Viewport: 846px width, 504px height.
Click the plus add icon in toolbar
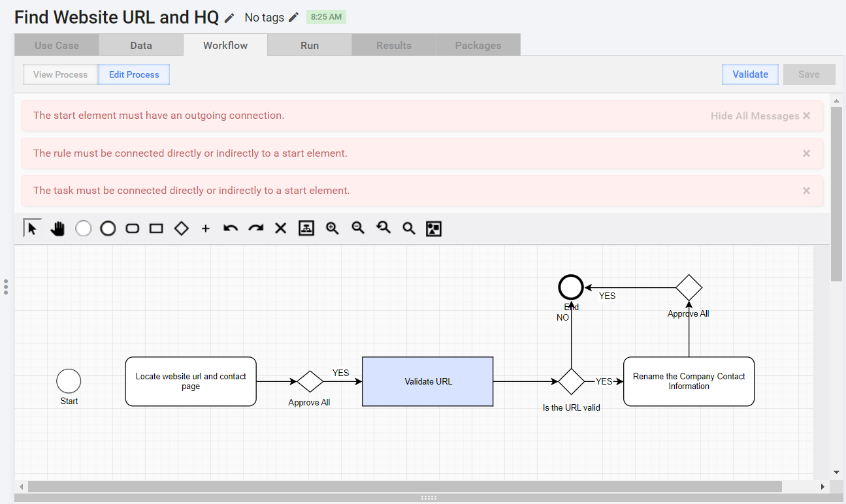tap(206, 228)
